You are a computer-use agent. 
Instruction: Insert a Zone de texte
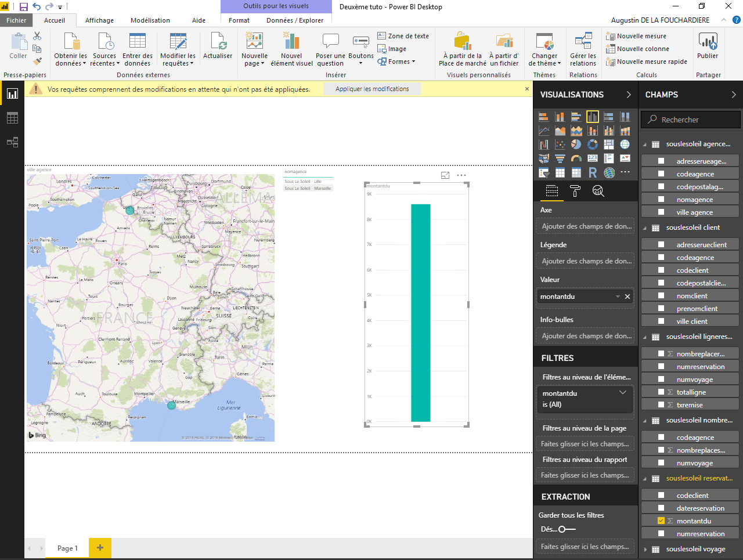click(x=403, y=36)
